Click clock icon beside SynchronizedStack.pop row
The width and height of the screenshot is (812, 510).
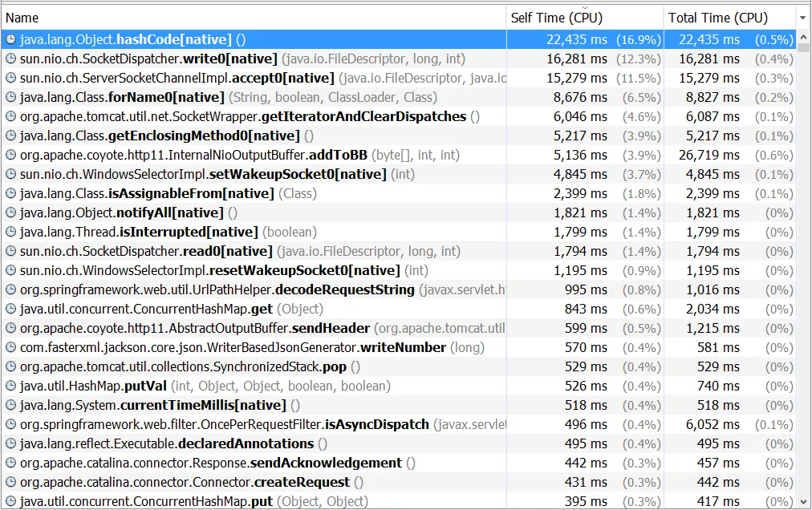tap(10, 366)
